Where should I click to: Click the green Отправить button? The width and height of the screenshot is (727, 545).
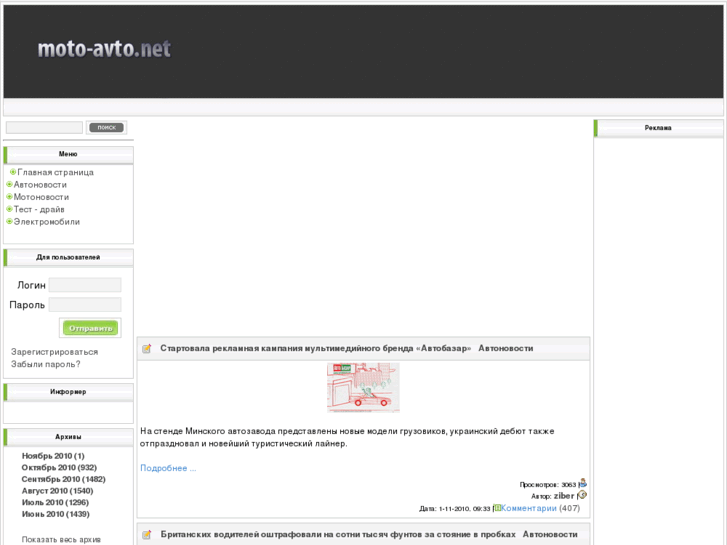pos(90,328)
